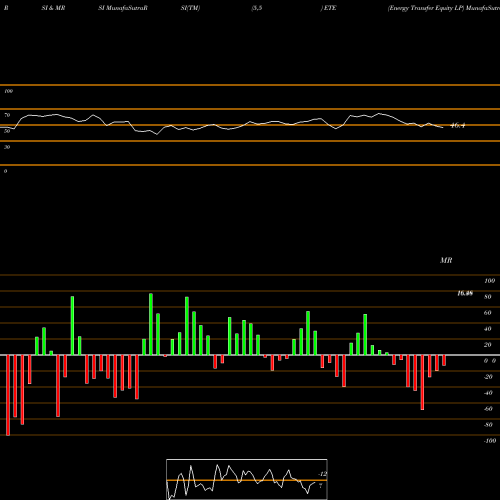This screenshot has height=500, width=500.
Task: Click the 80 label on the MR axis
Action: [488, 297]
